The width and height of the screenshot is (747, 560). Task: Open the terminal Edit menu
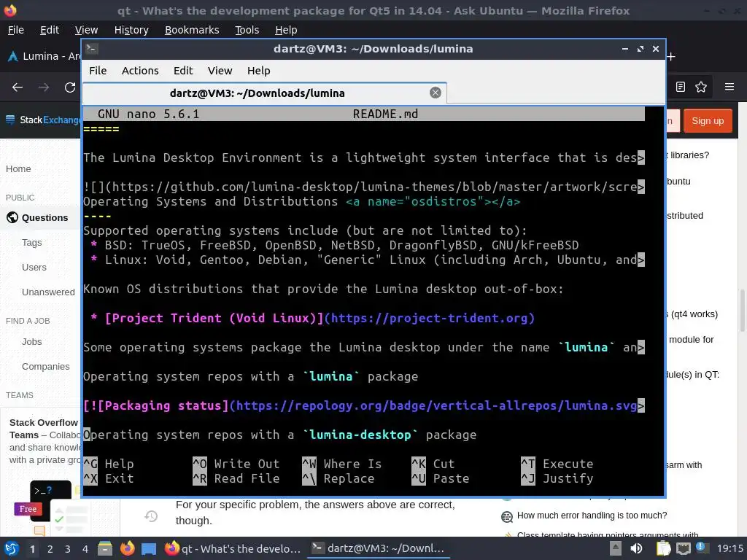[183, 71]
